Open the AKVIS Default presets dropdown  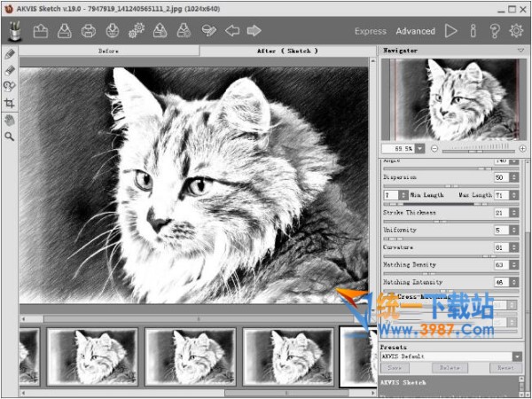pos(517,356)
